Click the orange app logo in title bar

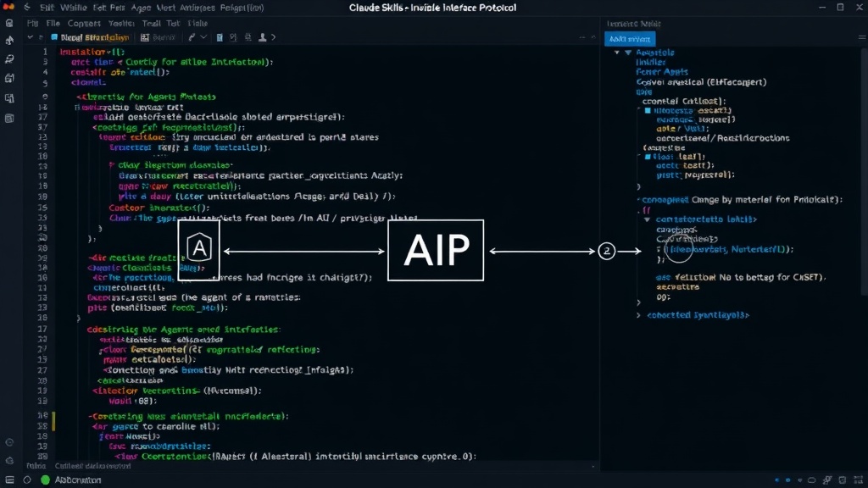pyautogui.click(x=8, y=7)
